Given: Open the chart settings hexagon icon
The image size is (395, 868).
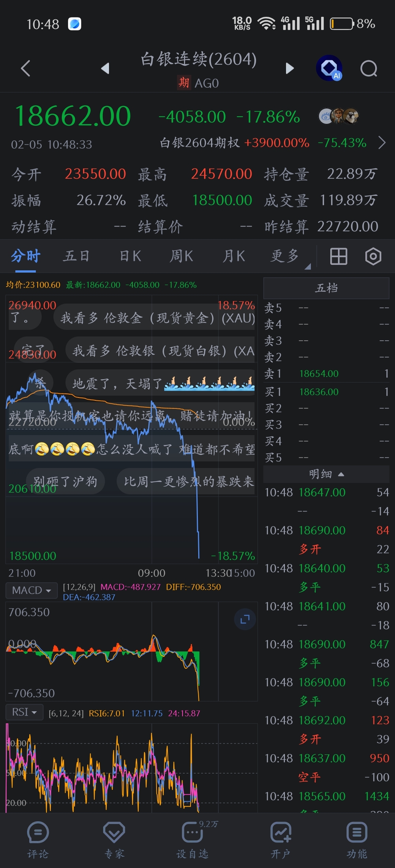Looking at the screenshot, I should (x=373, y=256).
